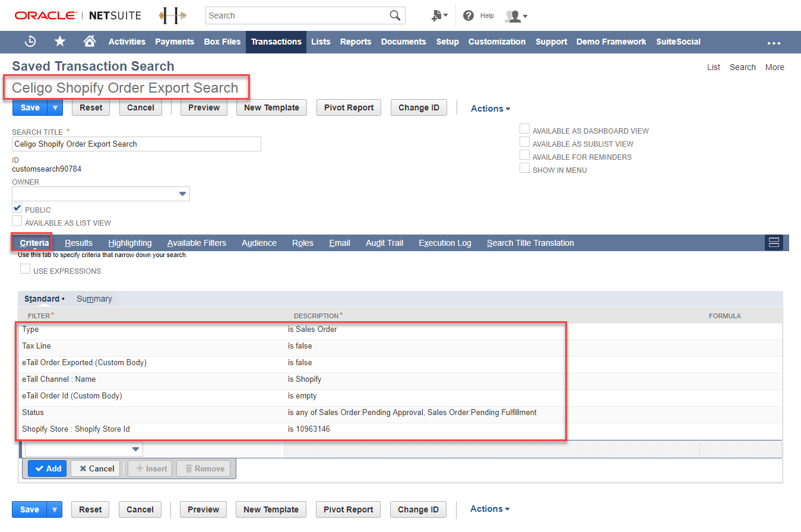Click the company H logo

point(172,16)
